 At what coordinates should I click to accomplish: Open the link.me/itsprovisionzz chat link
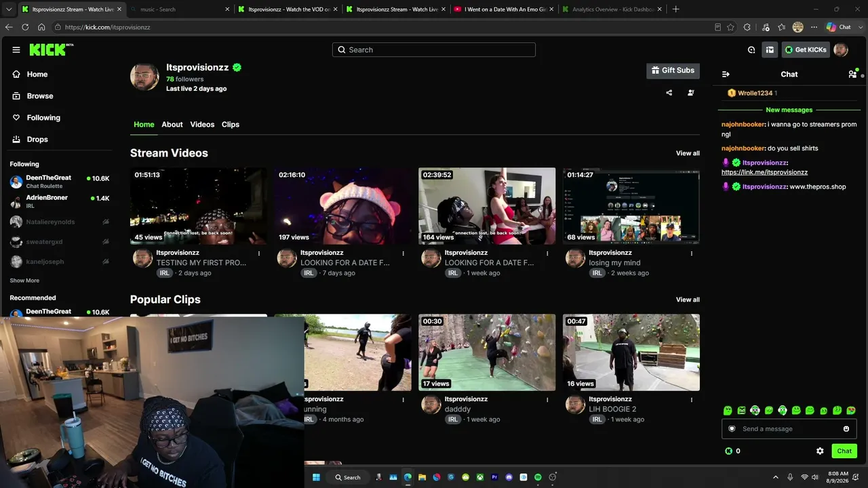[x=764, y=172]
